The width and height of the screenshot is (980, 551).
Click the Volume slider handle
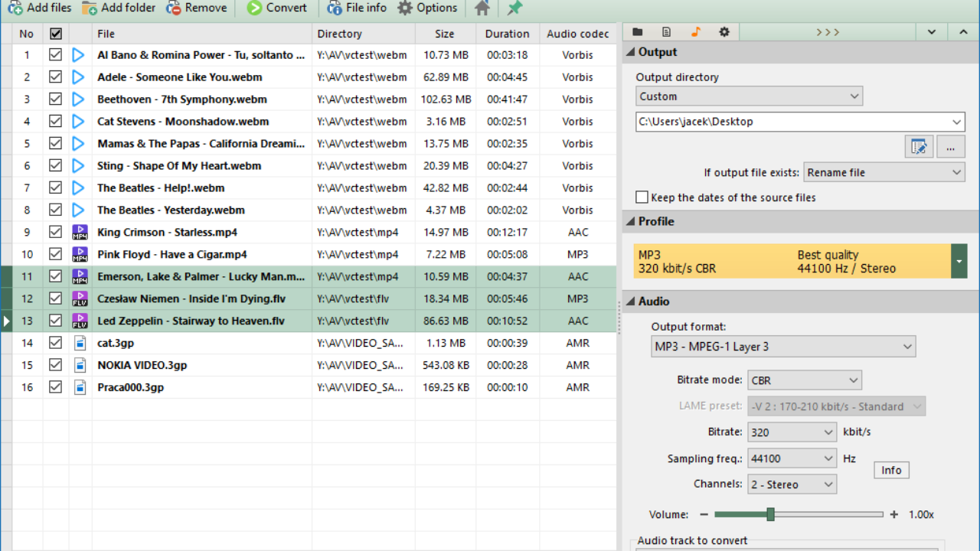(770, 514)
